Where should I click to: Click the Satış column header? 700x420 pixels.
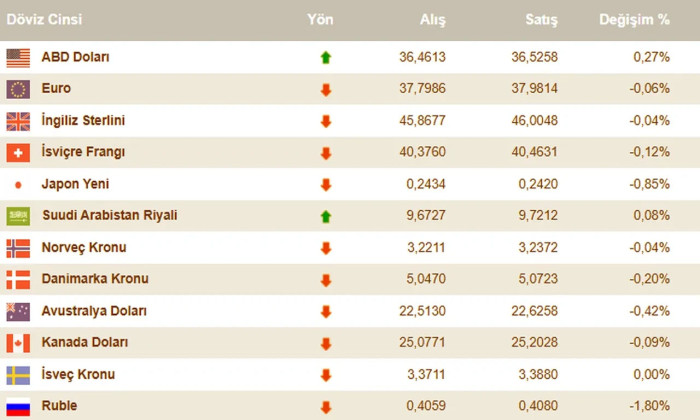point(542,20)
